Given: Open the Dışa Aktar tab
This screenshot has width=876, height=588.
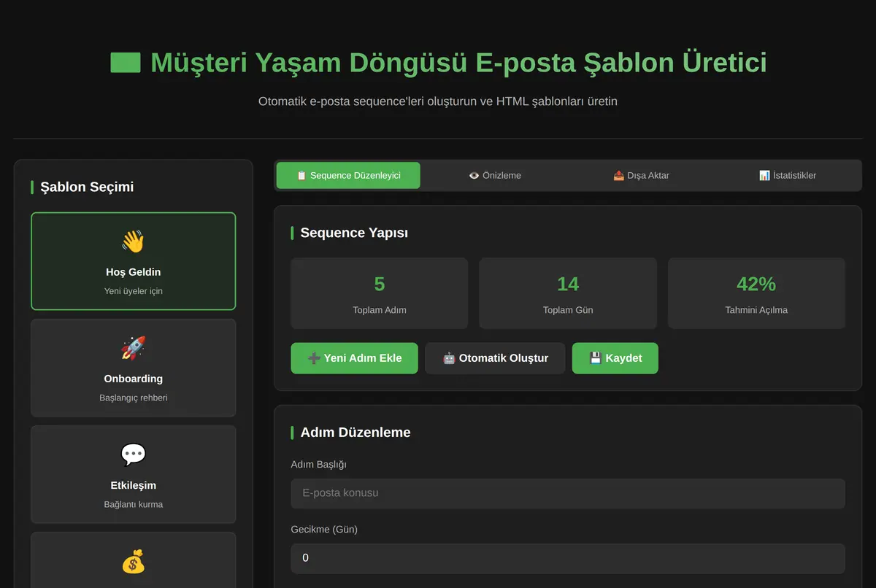Looking at the screenshot, I should [641, 175].
